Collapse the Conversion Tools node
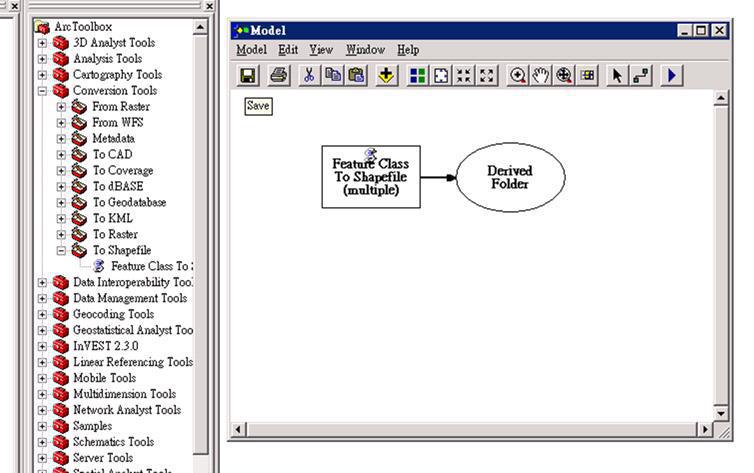Screen dimensions: 754x473 [x=42, y=91]
